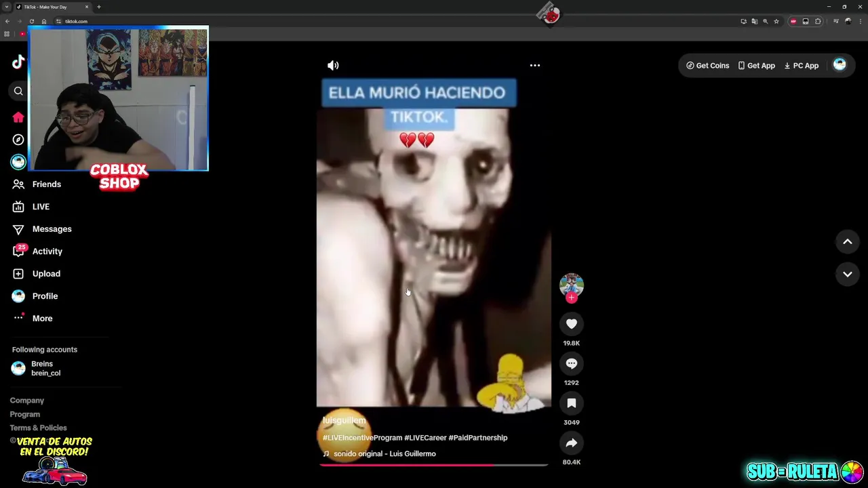Open the browser profile avatar
This screenshot has height=488, width=868.
coord(848,21)
